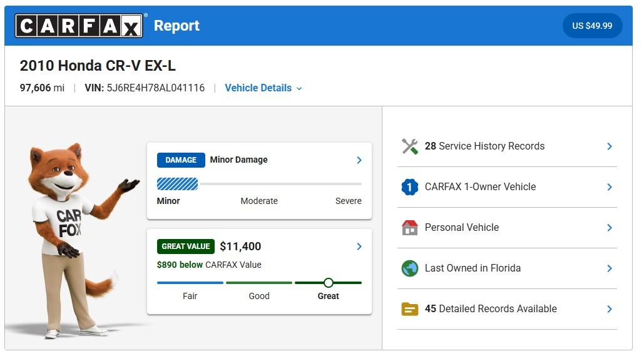Click the yellow Detailed Records folder icon
The height and width of the screenshot is (361, 644).
(409, 309)
